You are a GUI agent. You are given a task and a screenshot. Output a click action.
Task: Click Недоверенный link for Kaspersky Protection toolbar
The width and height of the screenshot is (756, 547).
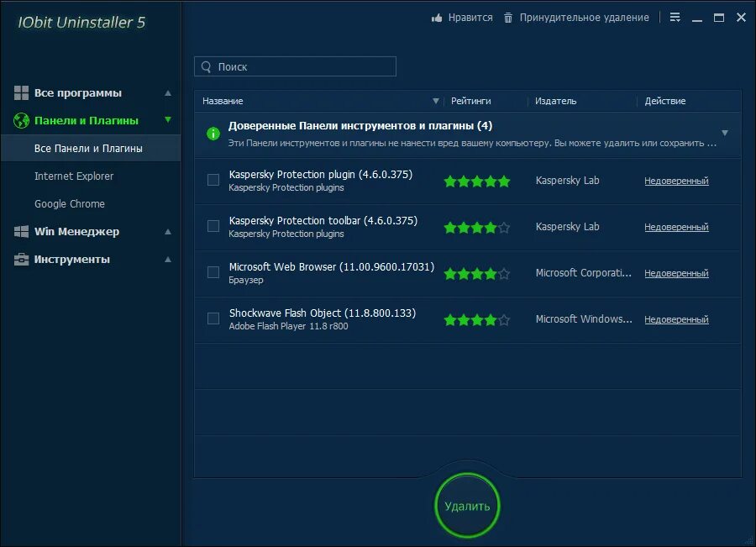tap(676, 227)
